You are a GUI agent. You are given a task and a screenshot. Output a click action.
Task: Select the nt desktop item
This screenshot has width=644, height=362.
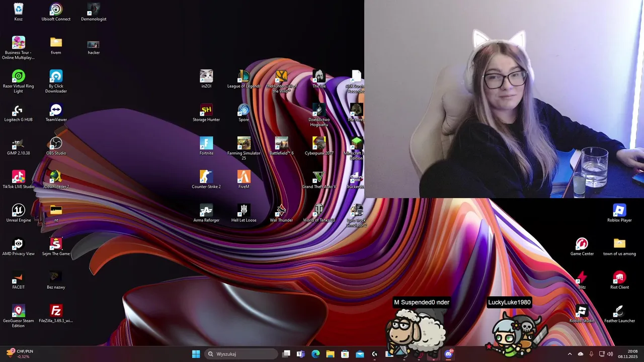(x=56, y=213)
